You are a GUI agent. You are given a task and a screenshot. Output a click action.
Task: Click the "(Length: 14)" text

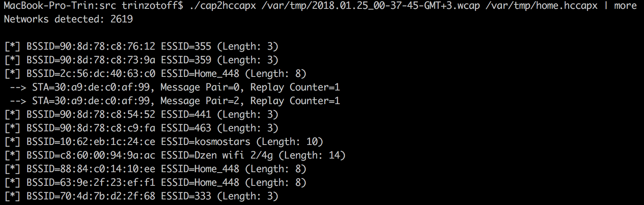[312, 155]
